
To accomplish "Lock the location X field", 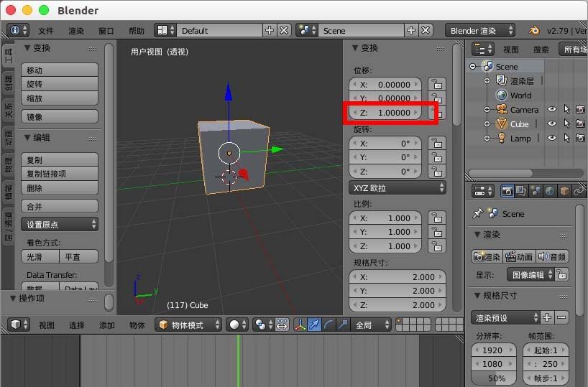I will (436, 84).
